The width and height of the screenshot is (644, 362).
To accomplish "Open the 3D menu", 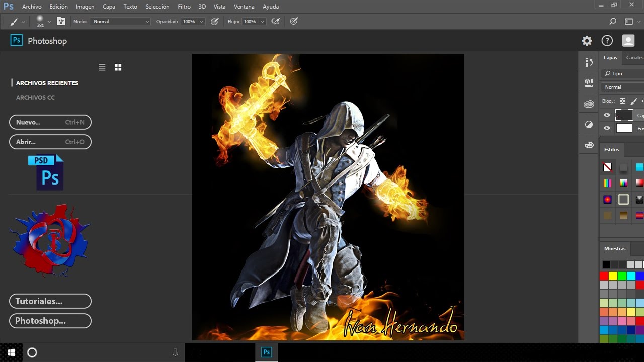I will point(202,7).
